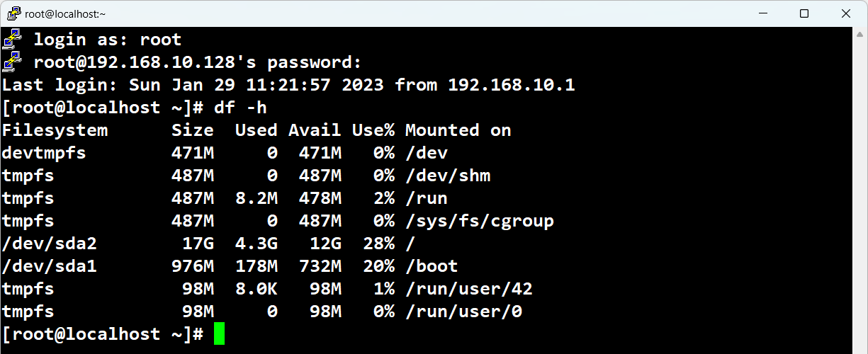Click the "/run/user/42" mount point
868x354 pixels.
469,289
